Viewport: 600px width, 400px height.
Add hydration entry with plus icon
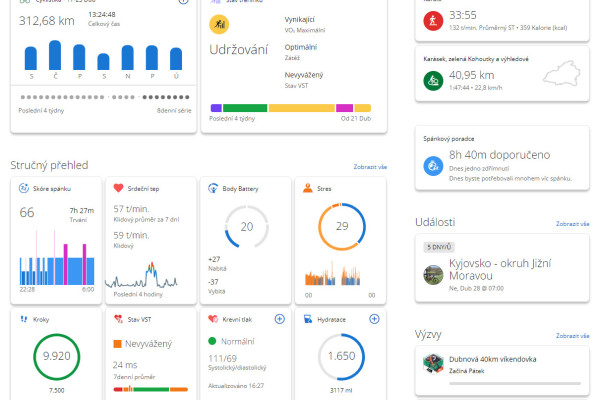tap(374, 319)
